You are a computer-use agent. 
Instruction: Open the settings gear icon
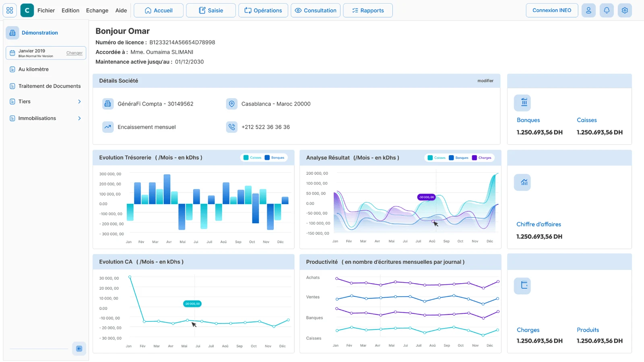(x=625, y=10)
